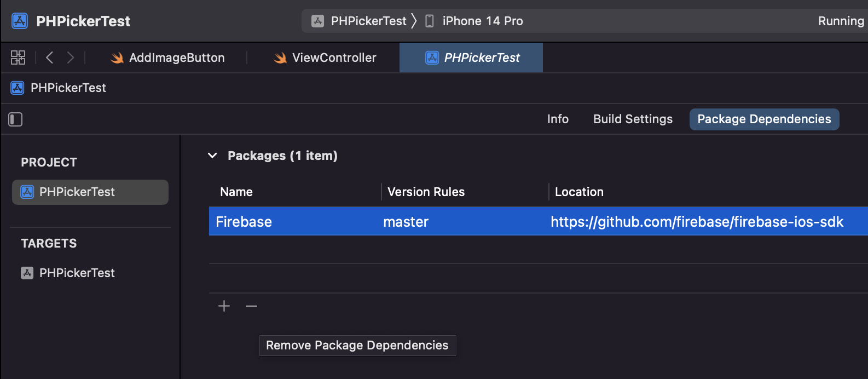This screenshot has height=379, width=868.
Task: Click the iPhone device icon in toolbar
Action: [x=430, y=21]
